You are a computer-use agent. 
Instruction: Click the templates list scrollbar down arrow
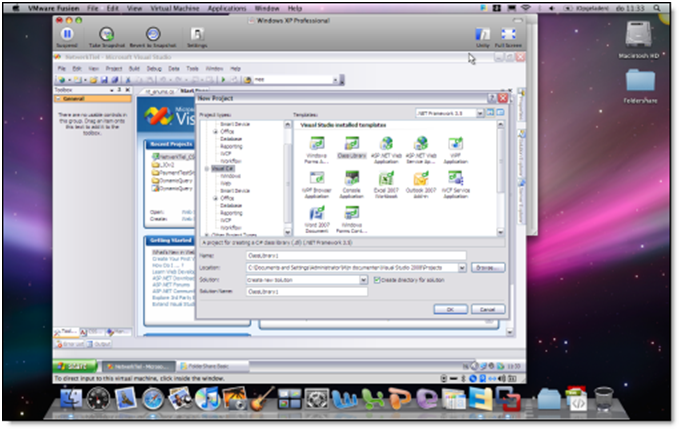click(x=500, y=232)
